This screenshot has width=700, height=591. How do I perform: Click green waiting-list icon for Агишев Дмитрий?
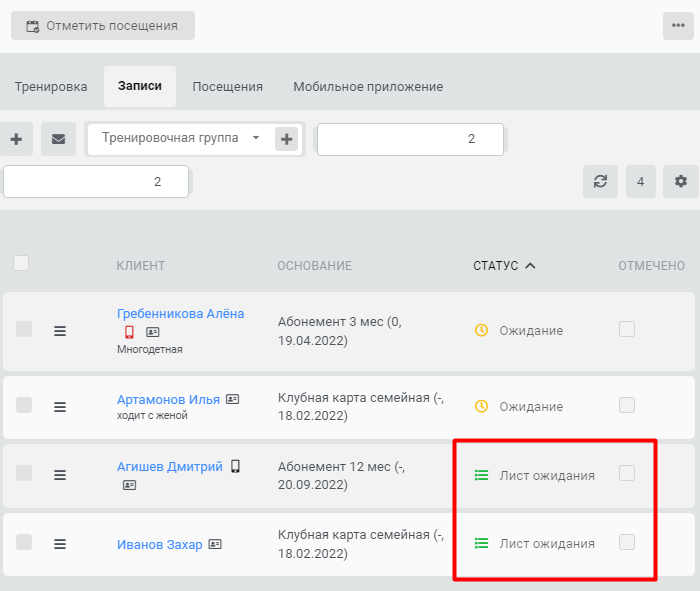click(481, 475)
